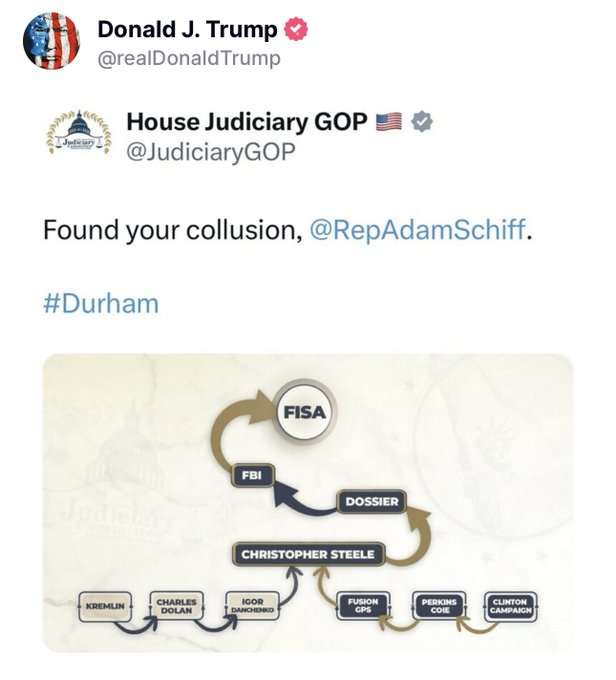Click the Donald J. Trump display name
Image resolution: width=616 pixels, height=680 pixels.
tap(187, 30)
